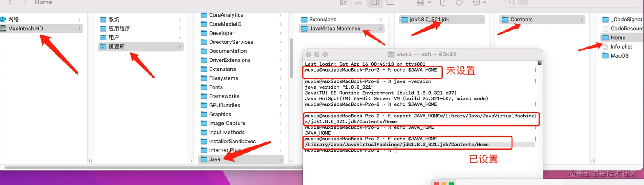644x185 pixels.
Task: Expand the 资源库 folder chevron
Action: pyautogui.click(x=180, y=46)
